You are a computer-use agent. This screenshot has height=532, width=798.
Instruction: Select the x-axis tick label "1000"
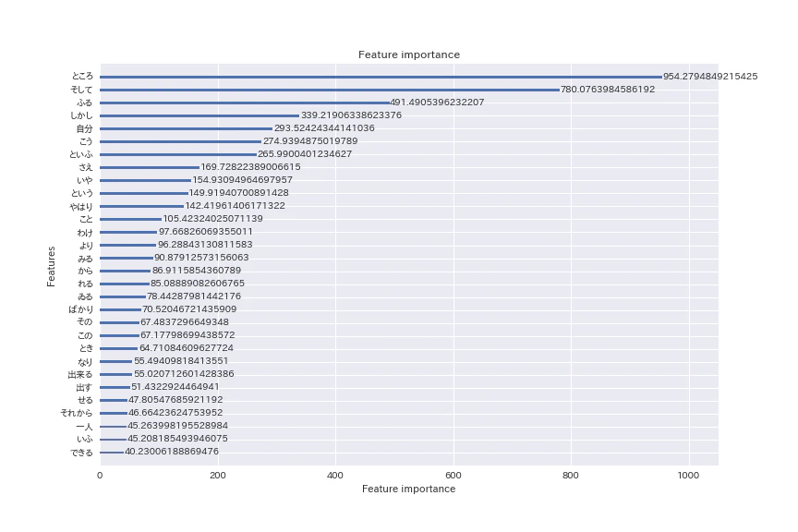click(689, 476)
